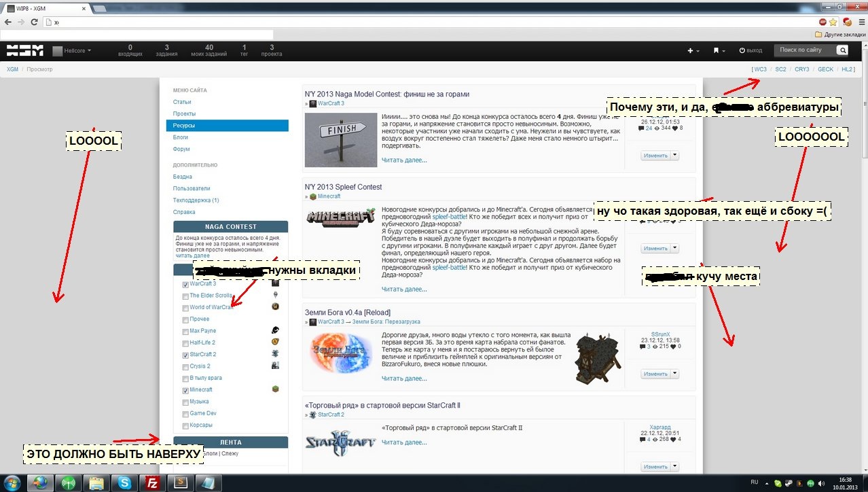Click the GECK shortcut link
The image size is (868, 492).
click(x=825, y=69)
